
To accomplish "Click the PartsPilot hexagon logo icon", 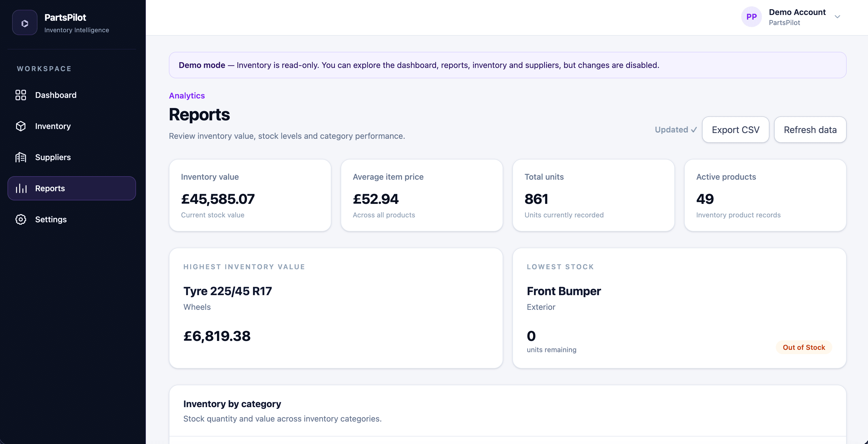I will 24,22.
